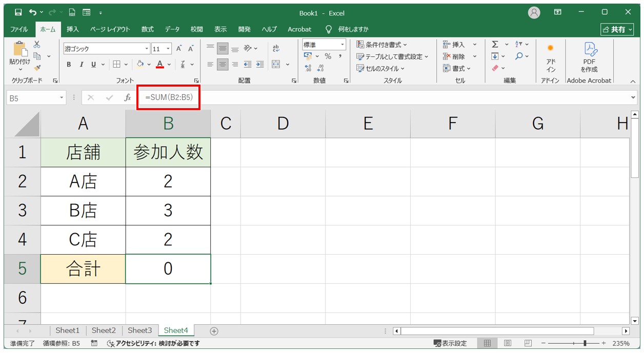Click the percent style icon

(328, 56)
